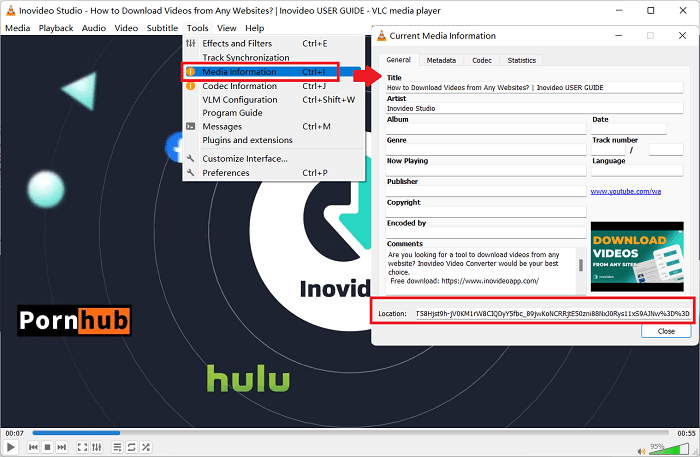Open the www.youtube.com link
Viewport: 700px width, 457px height.
click(x=625, y=191)
